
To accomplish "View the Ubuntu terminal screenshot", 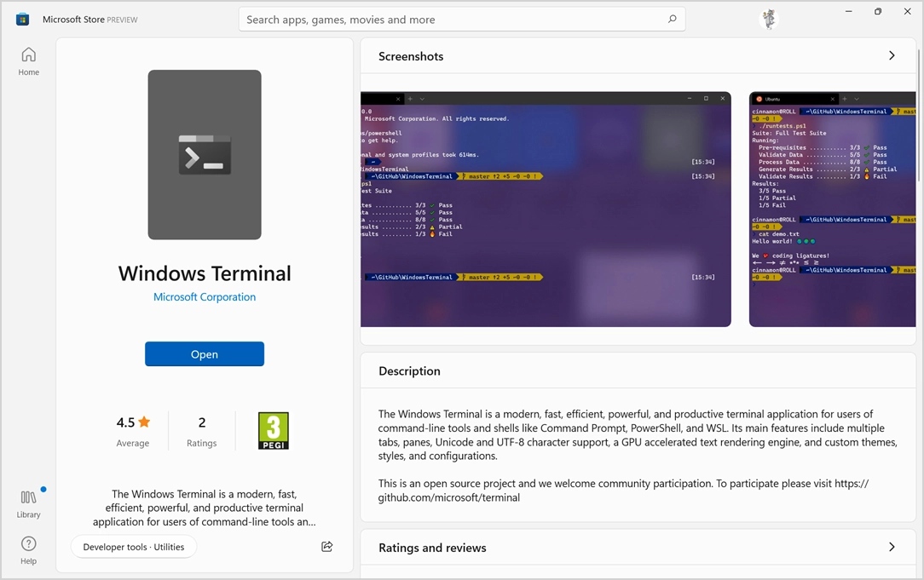I will (x=832, y=209).
